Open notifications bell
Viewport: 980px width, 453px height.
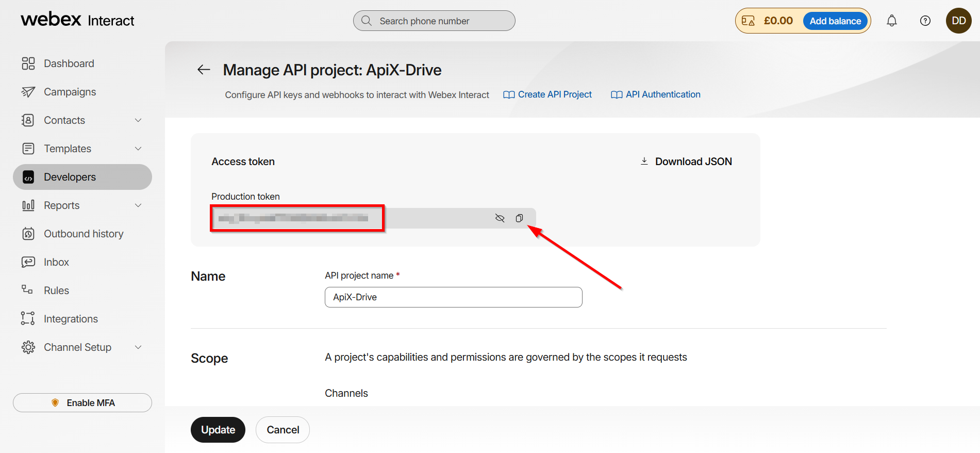[x=892, y=21]
